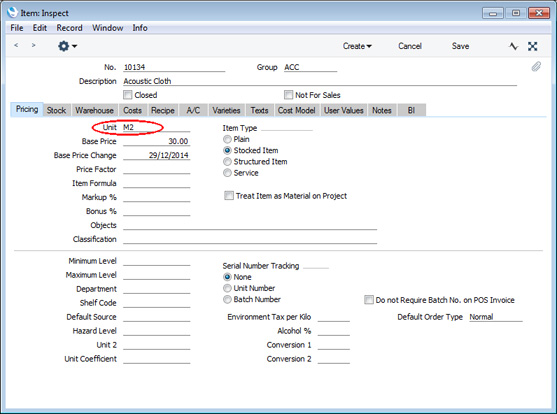Select the Structured Item radio button
557x414 pixels.
click(x=227, y=162)
